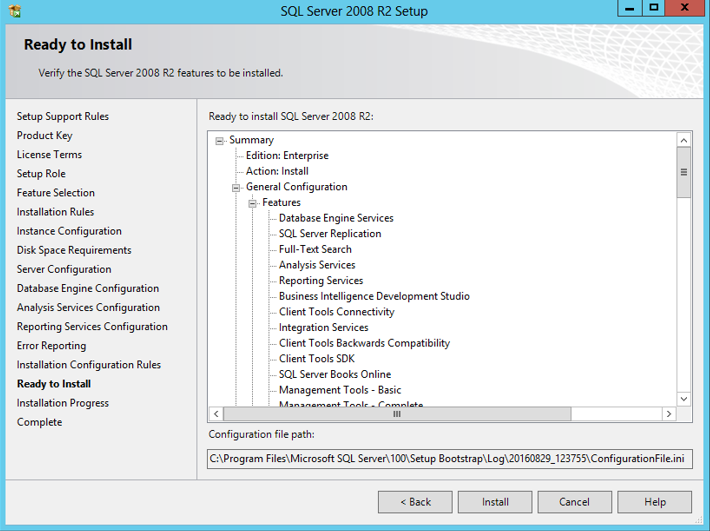This screenshot has height=531, width=710.
Task: Select Business Intelligence Development Studio row
Action: coord(374,296)
